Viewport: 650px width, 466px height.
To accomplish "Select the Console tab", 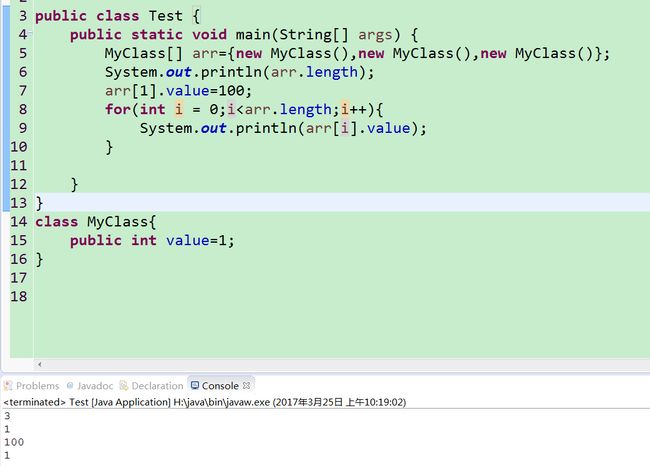I will coord(220,386).
